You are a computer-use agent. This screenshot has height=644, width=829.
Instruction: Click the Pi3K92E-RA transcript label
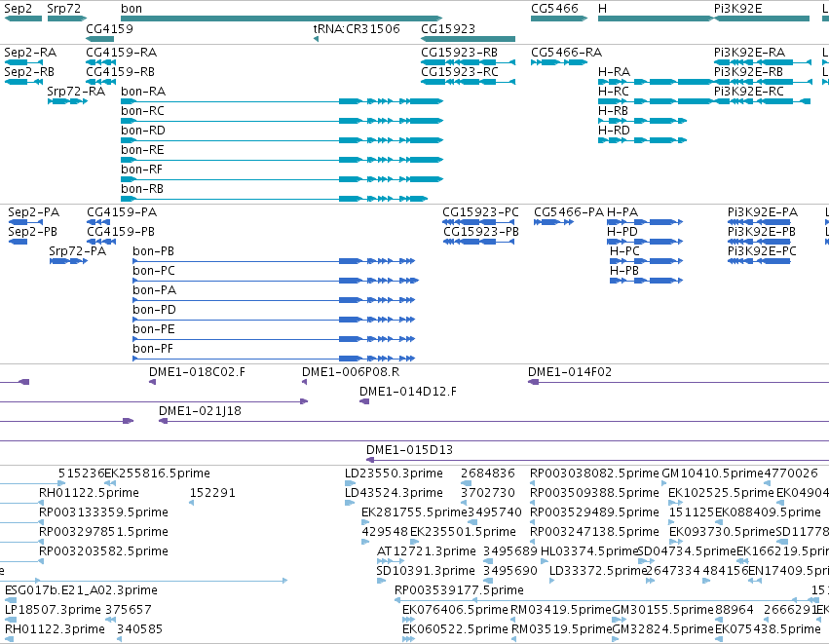click(x=750, y=53)
